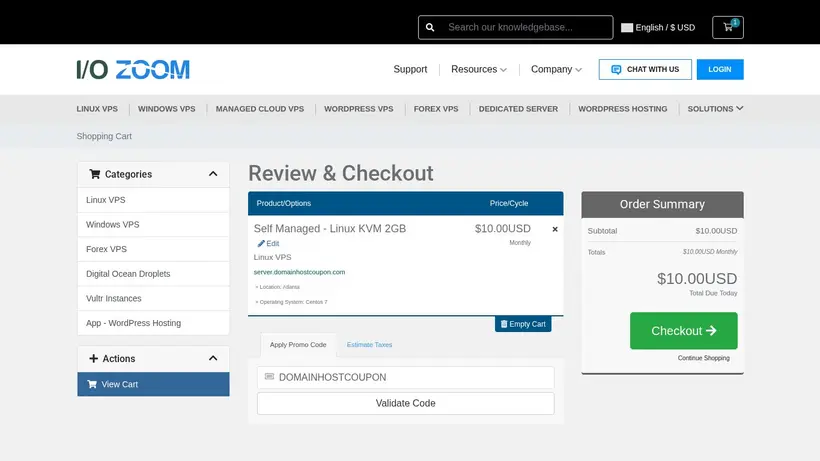Image resolution: width=820 pixels, height=461 pixels.
Task: Click the Login button
Action: (720, 69)
